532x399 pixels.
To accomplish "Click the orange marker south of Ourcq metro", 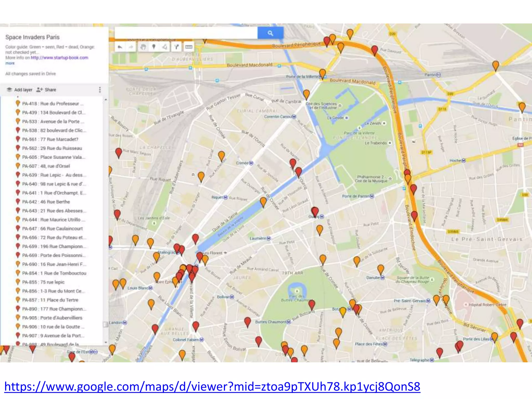I will (320, 230).
